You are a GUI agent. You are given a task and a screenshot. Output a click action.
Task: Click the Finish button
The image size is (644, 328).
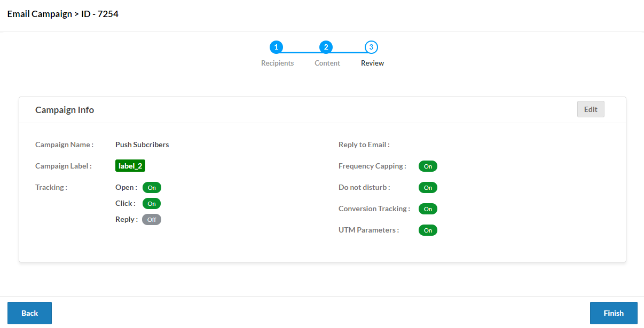[x=614, y=313]
